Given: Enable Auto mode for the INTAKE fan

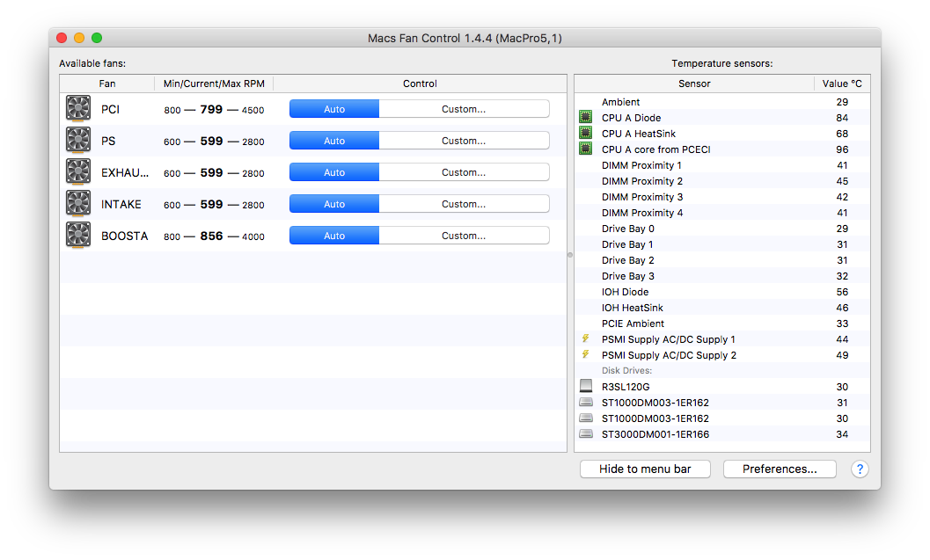Looking at the screenshot, I should pos(334,204).
